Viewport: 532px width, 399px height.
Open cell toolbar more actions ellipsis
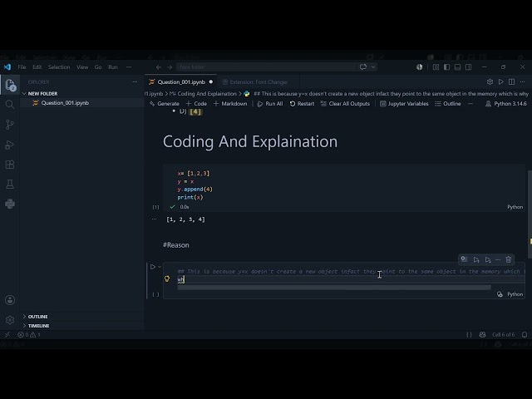pos(498,259)
